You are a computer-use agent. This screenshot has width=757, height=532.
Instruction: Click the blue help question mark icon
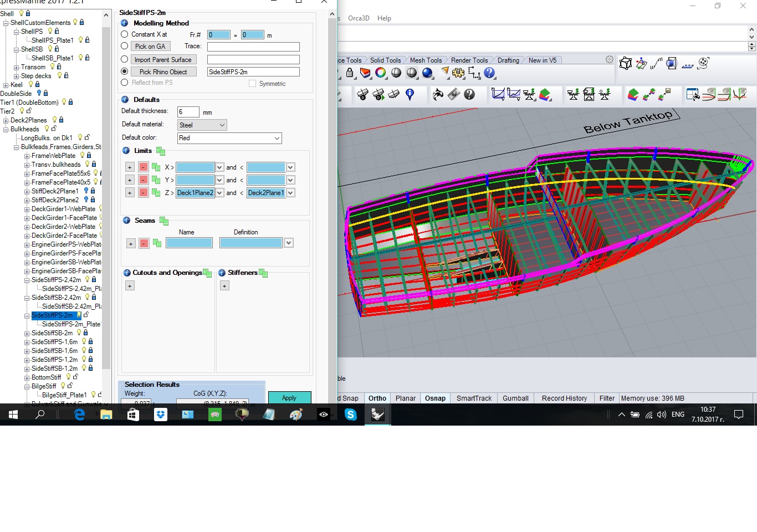(489, 73)
